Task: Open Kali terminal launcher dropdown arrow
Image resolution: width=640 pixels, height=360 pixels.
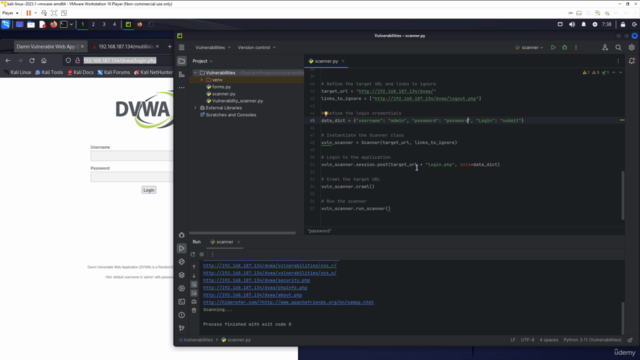Action: coord(71,24)
